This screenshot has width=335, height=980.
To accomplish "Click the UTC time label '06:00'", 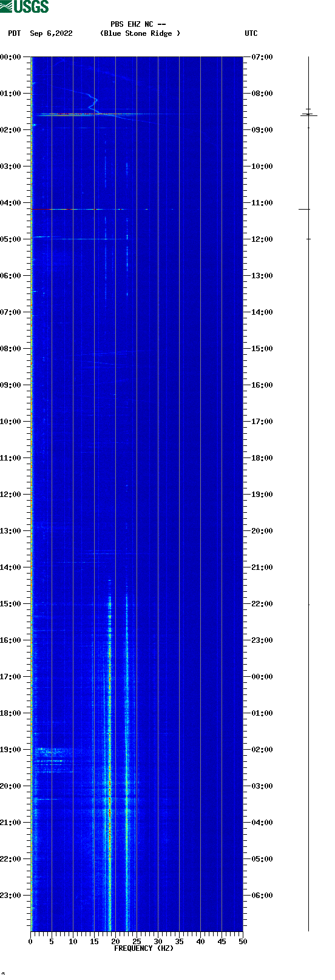I will 262,896.
